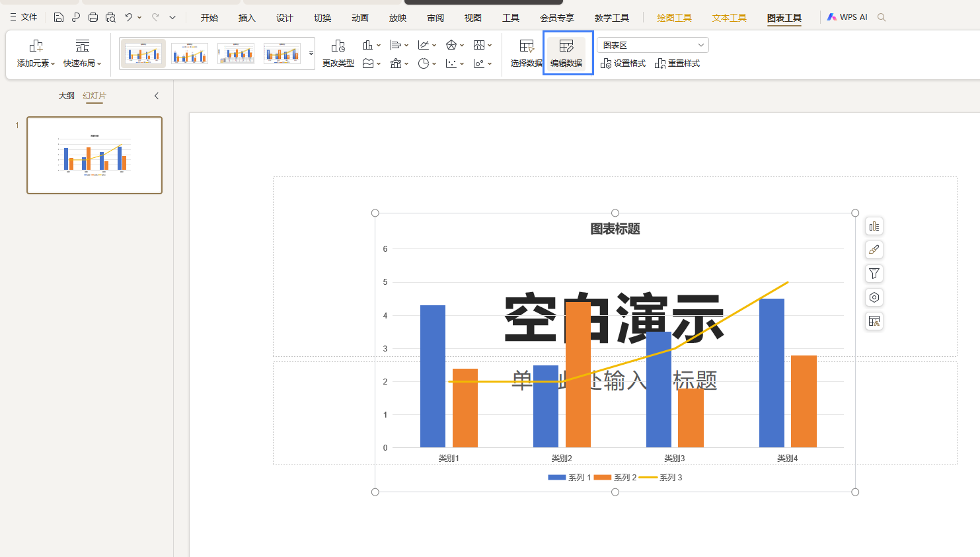The width and height of the screenshot is (980, 557).
Task: Open the 图表区 chart element combo box
Action: coord(653,45)
